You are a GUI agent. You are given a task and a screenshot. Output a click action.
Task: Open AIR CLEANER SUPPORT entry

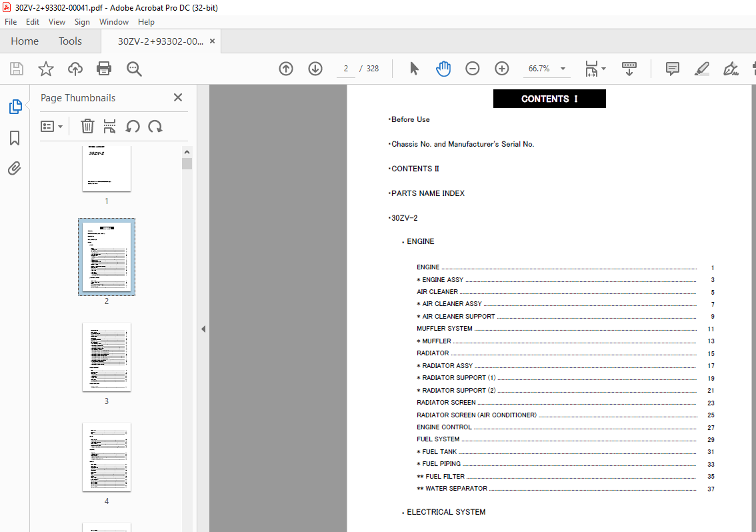coord(565,317)
